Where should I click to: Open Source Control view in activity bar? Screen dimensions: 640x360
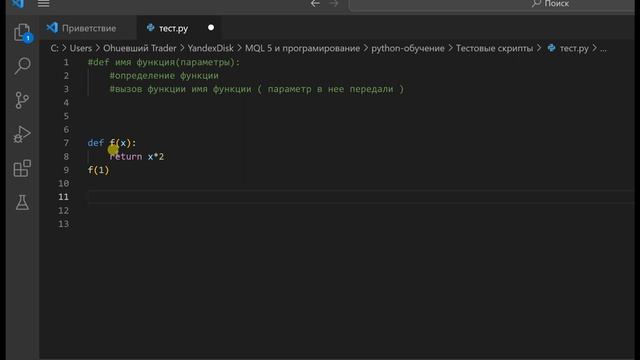22,100
